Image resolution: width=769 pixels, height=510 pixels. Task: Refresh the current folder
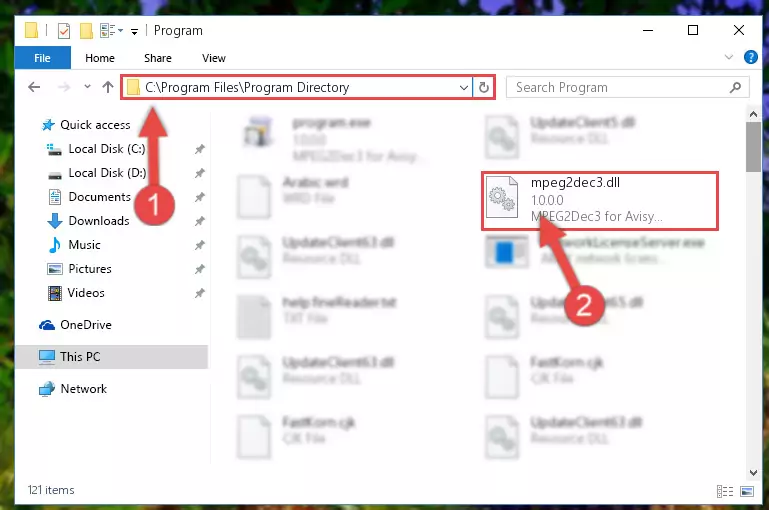484,88
